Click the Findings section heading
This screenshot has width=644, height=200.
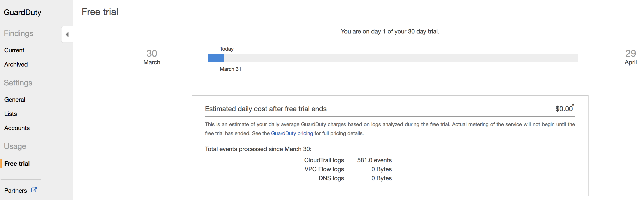(18, 33)
